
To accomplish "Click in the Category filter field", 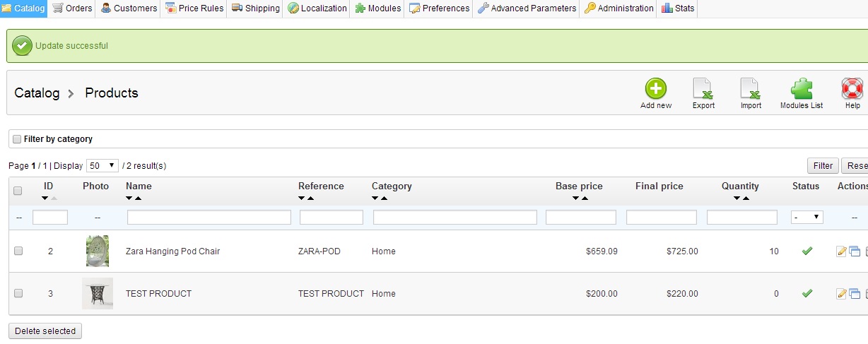I will [x=455, y=218].
